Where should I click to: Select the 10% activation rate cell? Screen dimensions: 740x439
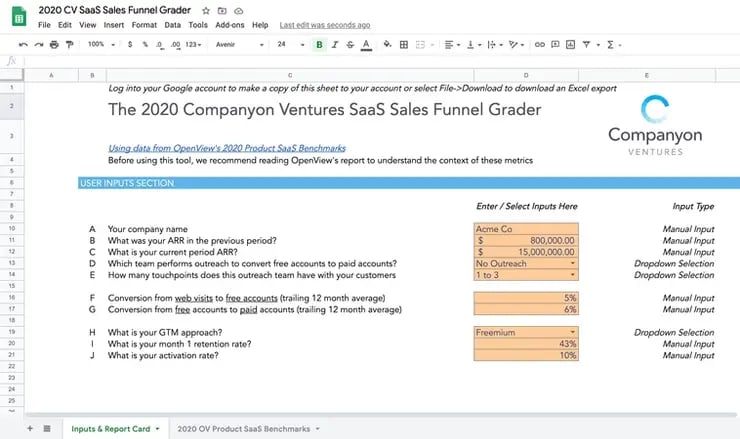point(526,355)
